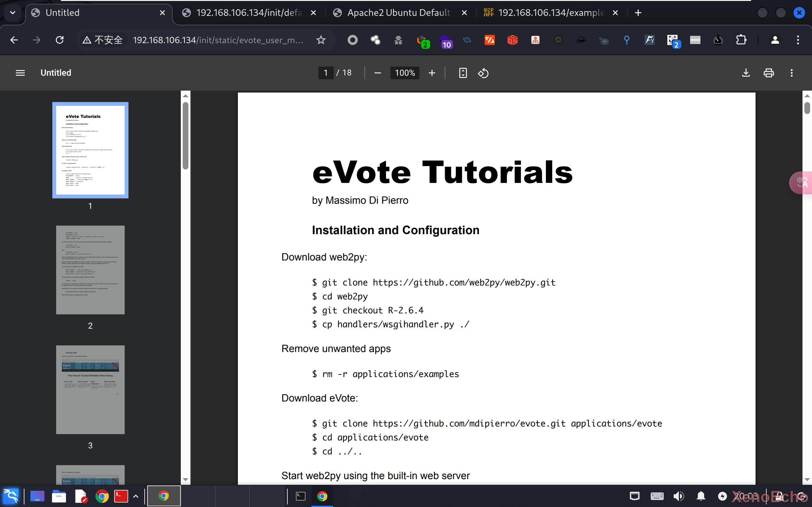Viewport: 812px width, 507px height.
Task: Open the Chrome three-dot main menu
Action: coord(798,40)
